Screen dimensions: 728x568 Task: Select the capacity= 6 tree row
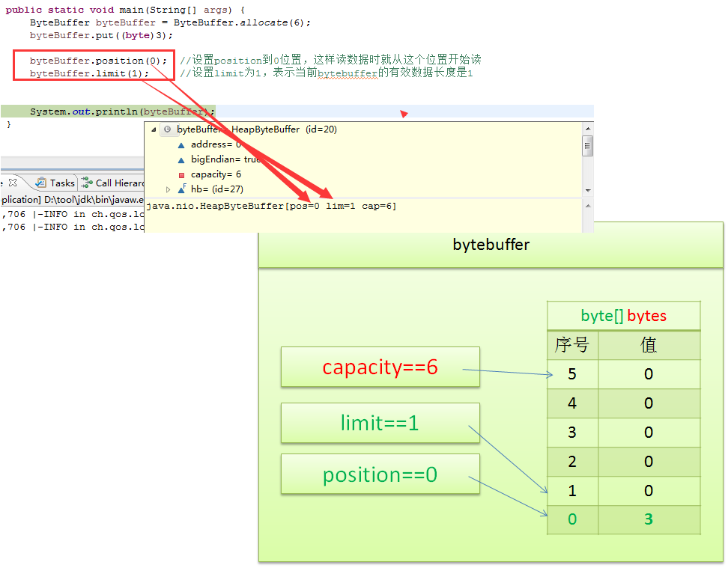coord(216,174)
